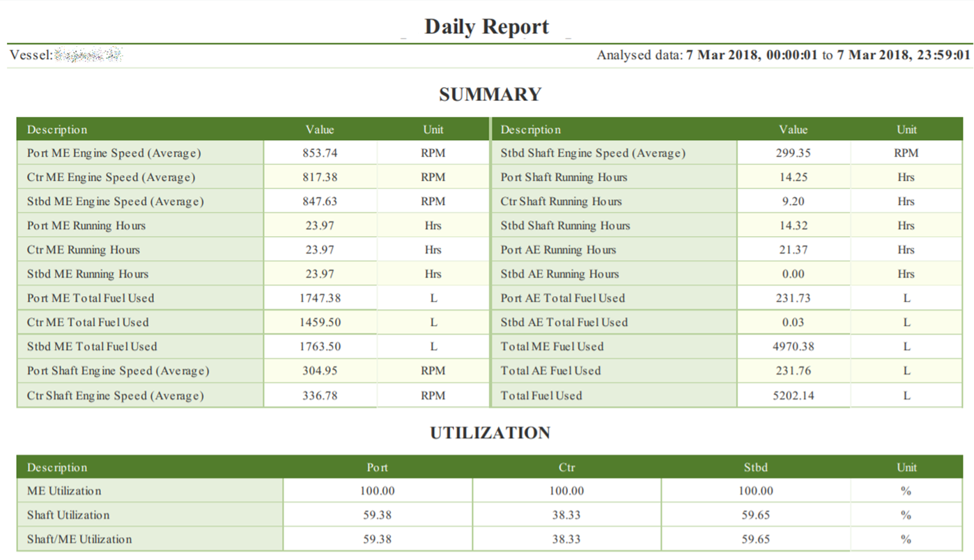This screenshot has height=560, width=974.
Task: Click L unit in Total Fuel Used row
Action: pos(906,396)
